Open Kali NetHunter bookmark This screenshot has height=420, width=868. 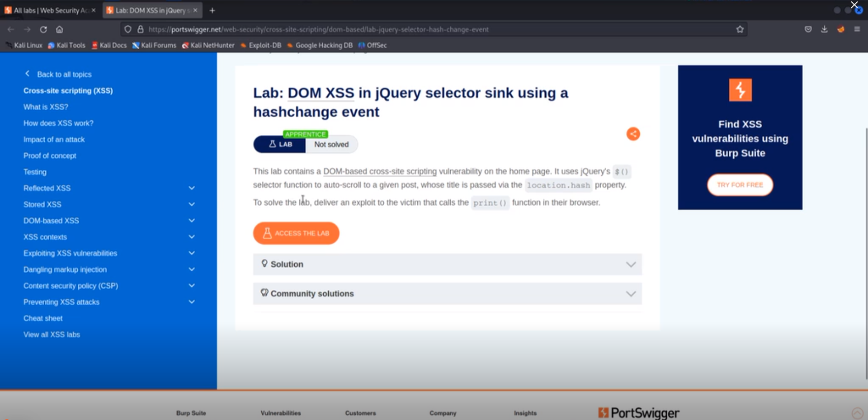(208, 45)
